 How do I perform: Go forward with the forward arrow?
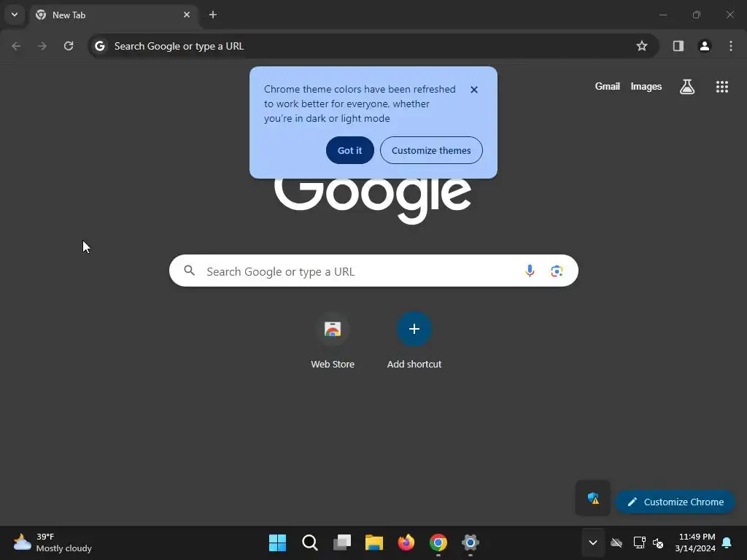point(42,46)
